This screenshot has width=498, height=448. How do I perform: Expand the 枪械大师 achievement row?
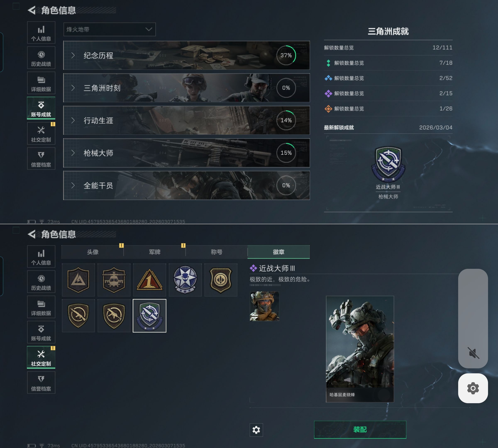[187, 153]
